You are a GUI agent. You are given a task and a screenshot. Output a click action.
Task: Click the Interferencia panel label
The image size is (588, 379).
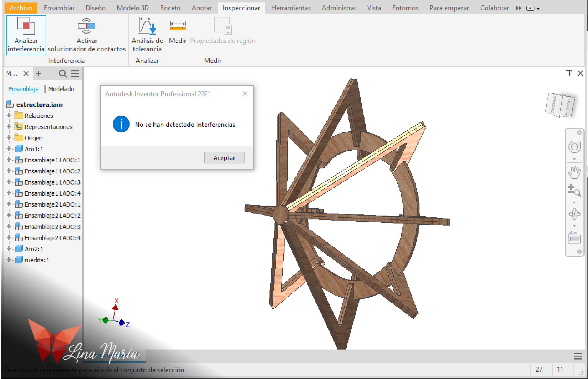[66, 61]
